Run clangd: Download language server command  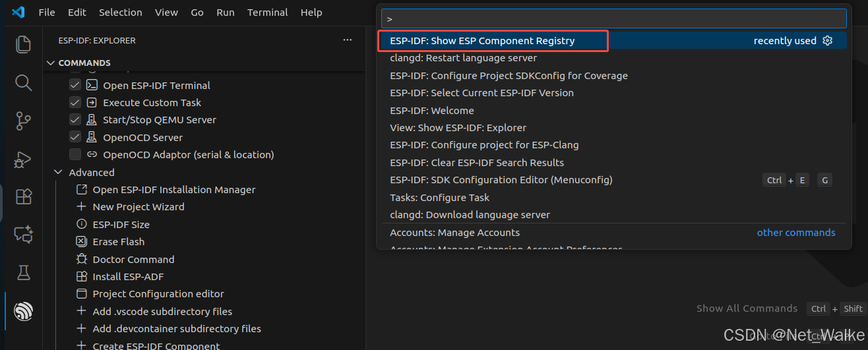tap(613, 215)
